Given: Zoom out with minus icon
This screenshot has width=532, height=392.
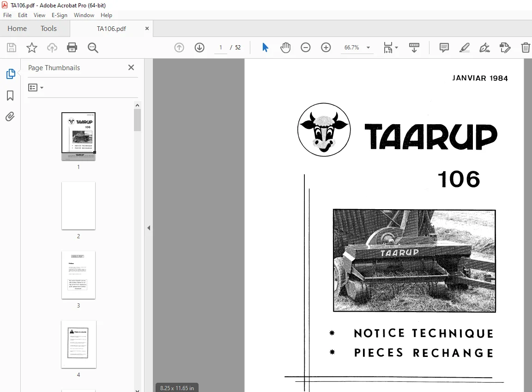Looking at the screenshot, I should click(305, 48).
